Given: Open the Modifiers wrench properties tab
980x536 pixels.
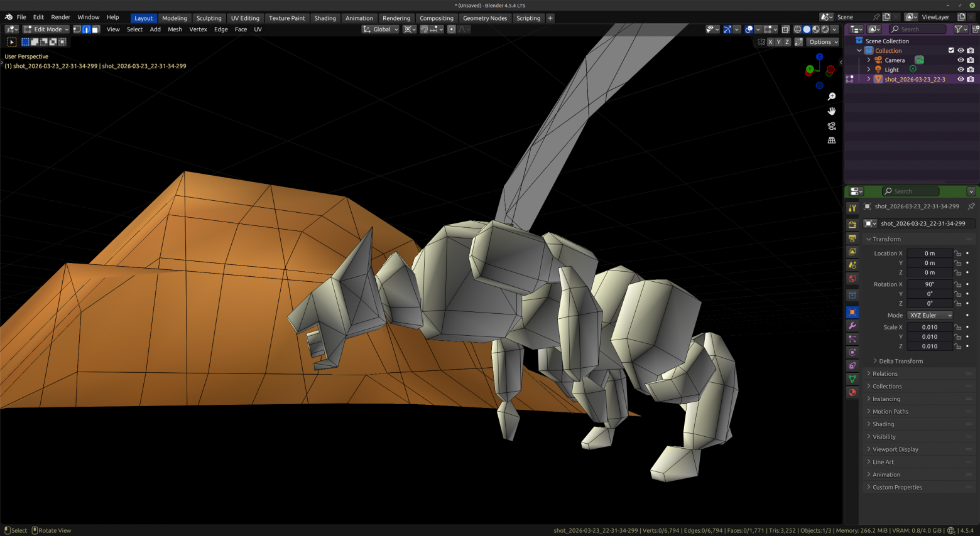Looking at the screenshot, I should tap(852, 326).
